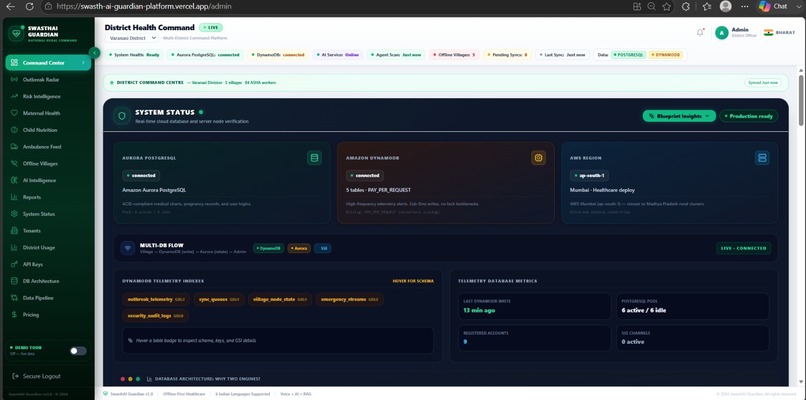This screenshot has height=400, width=806.
Task: Click the page vertical scrollbar
Action: coord(801,100)
